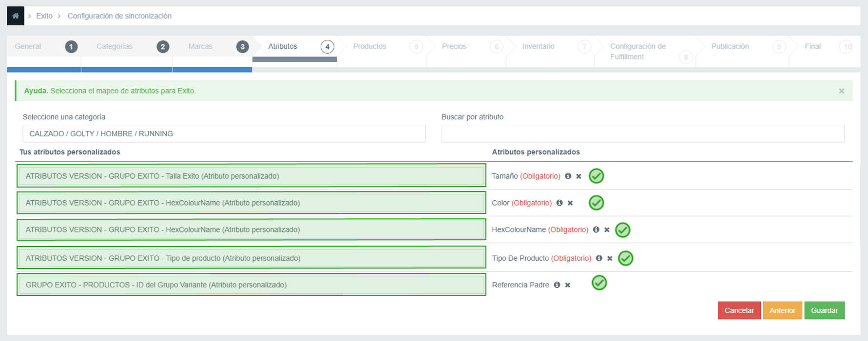Remove the Color attribute mapping
Screen dimensions: 868x341
[x=570, y=203]
